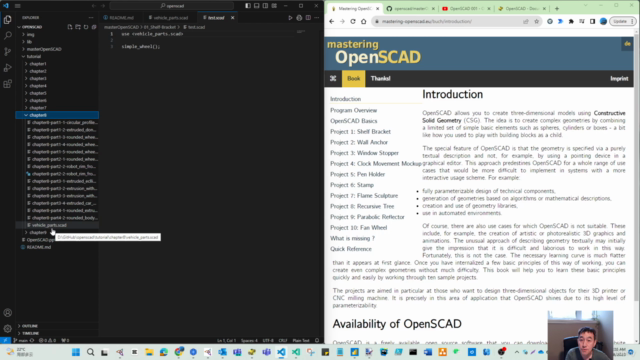Bookmark this page with star icon
Screen dimensions: 640x360
click(536, 21)
